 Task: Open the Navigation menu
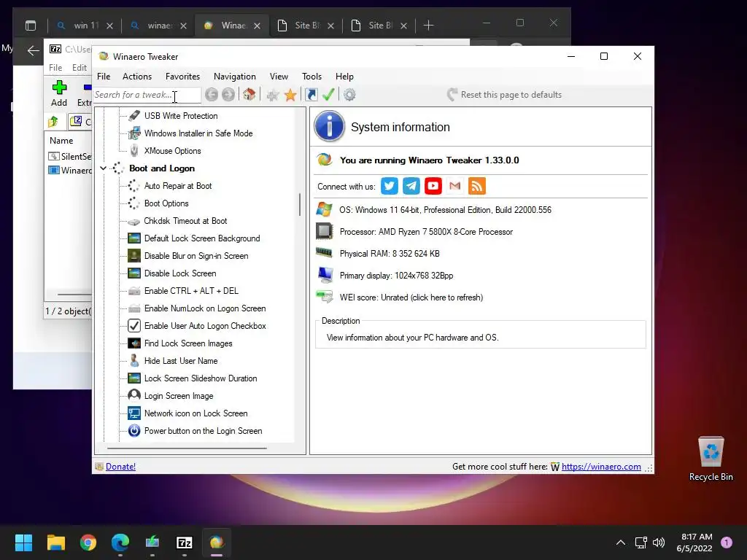pyautogui.click(x=234, y=76)
